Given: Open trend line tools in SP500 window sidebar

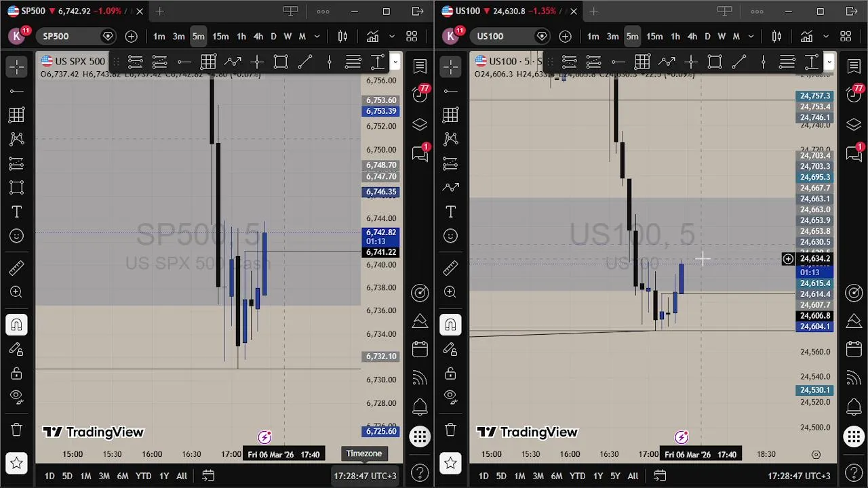Looking at the screenshot, I should tap(17, 91).
